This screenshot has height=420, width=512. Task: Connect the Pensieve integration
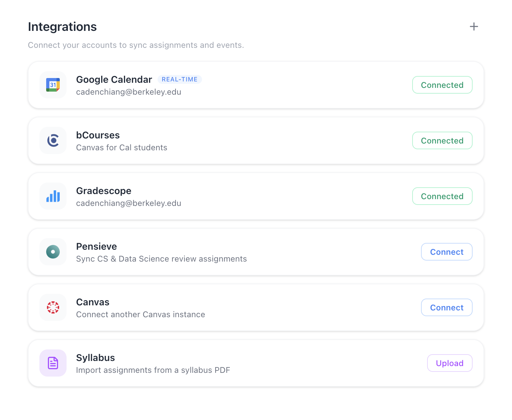click(x=446, y=252)
